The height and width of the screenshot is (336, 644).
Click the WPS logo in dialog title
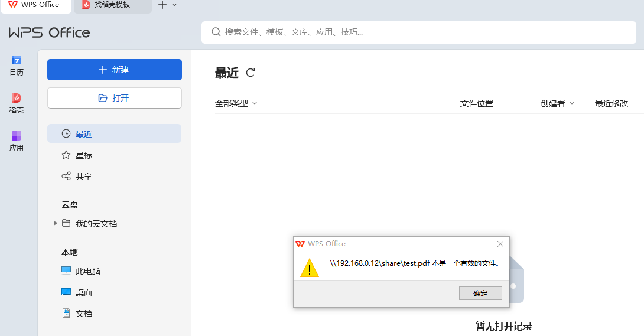pos(300,244)
